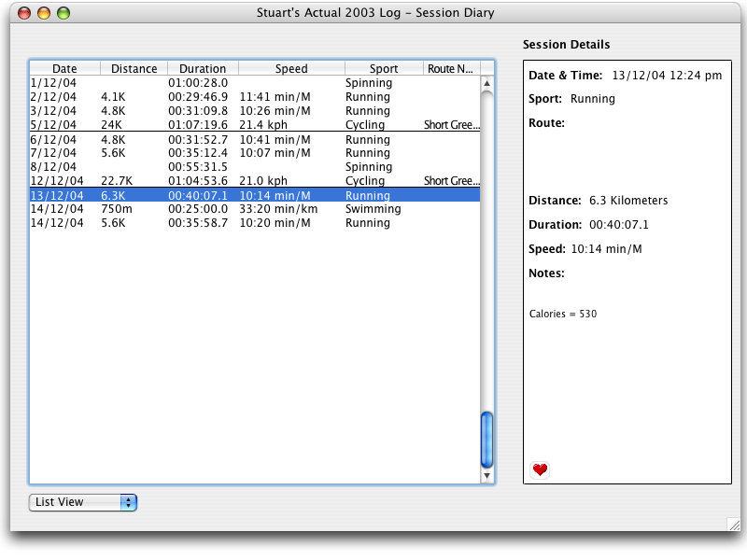
Task: Sort by the Sport column header
Action: (x=384, y=68)
